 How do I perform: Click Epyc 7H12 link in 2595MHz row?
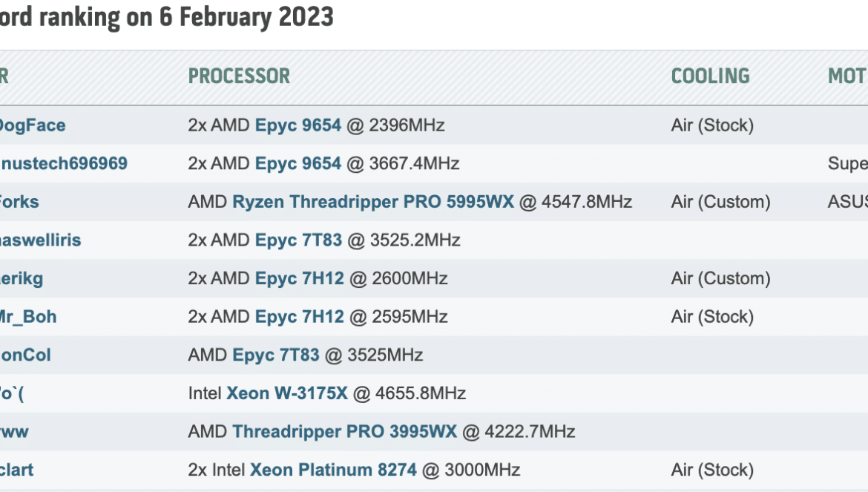[x=300, y=317]
